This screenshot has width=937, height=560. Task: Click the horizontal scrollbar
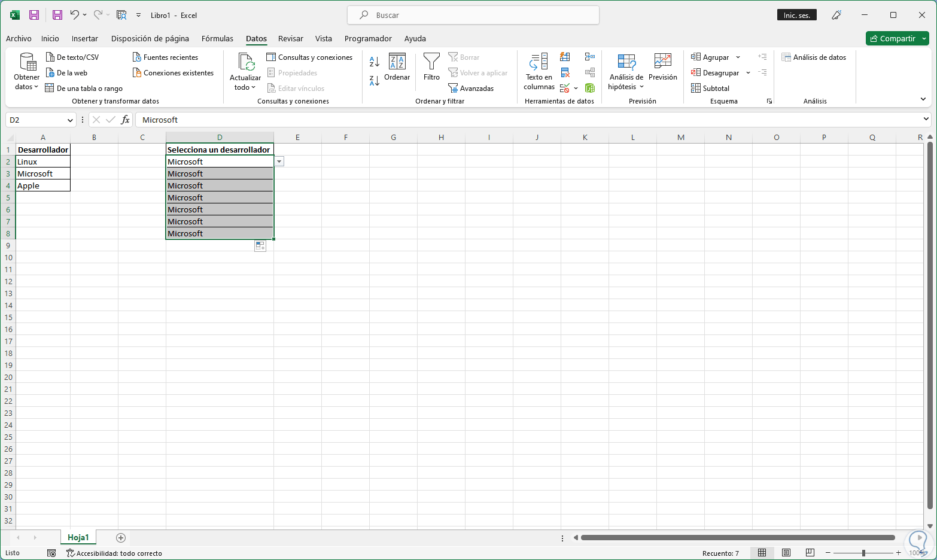tap(738, 537)
